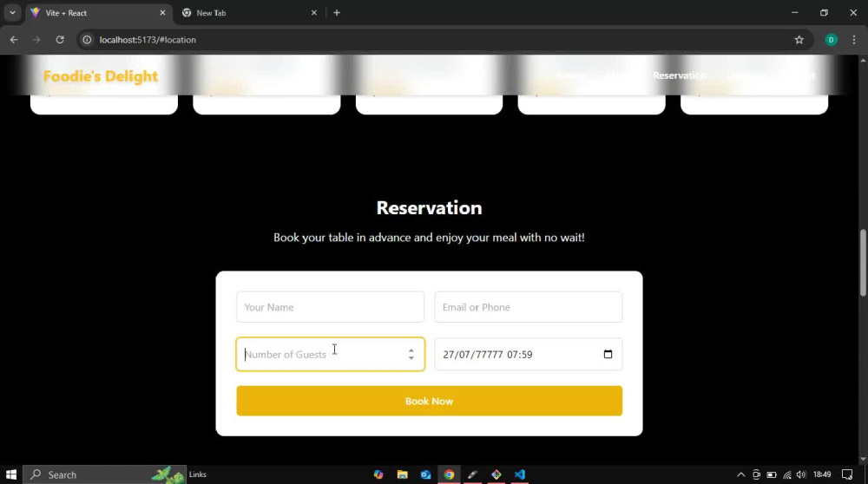This screenshot has height=484, width=868.
Task: Open the Chrome three-dot menu
Action: pyautogui.click(x=854, y=40)
